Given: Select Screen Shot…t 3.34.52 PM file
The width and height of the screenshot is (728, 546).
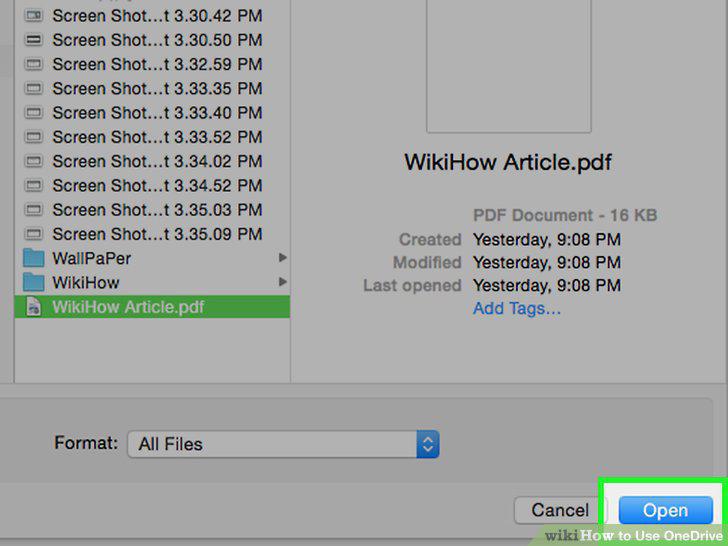Looking at the screenshot, I should [152, 186].
